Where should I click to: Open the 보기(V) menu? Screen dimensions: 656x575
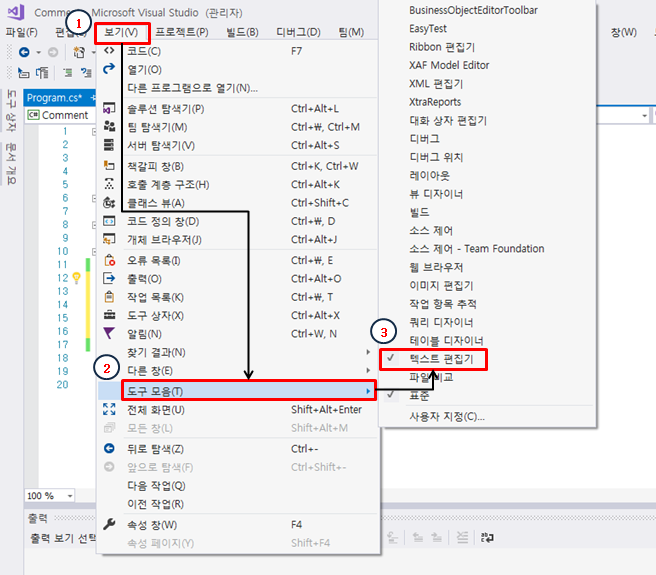(x=122, y=33)
